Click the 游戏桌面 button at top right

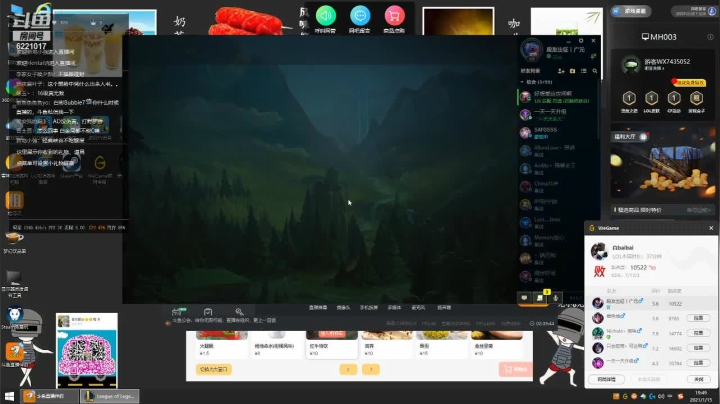(631, 11)
